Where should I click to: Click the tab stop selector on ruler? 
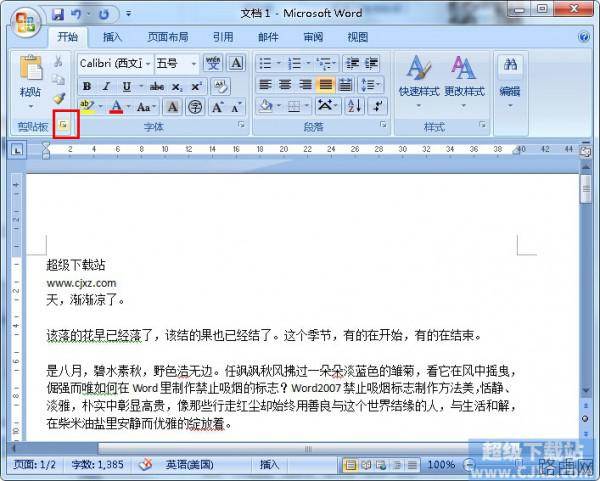point(17,150)
